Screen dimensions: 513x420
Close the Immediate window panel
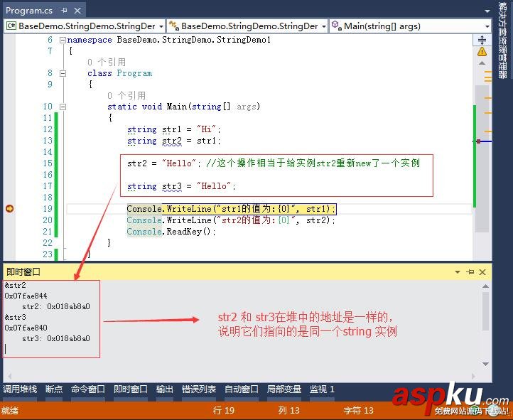click(482, 271)
